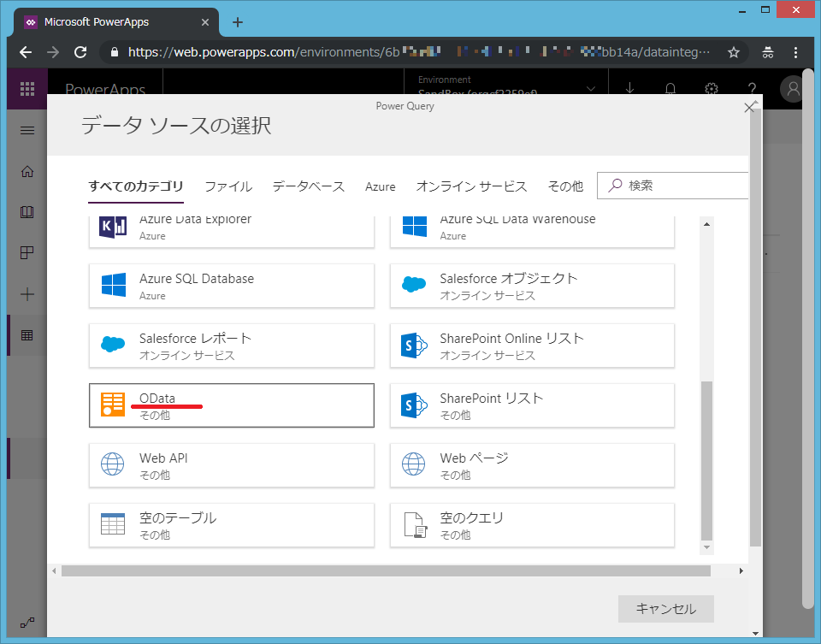
Task: Open the Flows icon at sidebar bottom
Action: pyautogui.click(x=27, y=623)
